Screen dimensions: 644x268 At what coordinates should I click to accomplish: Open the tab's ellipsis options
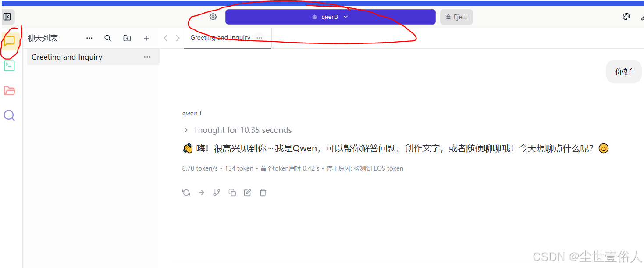click(260, 38)
